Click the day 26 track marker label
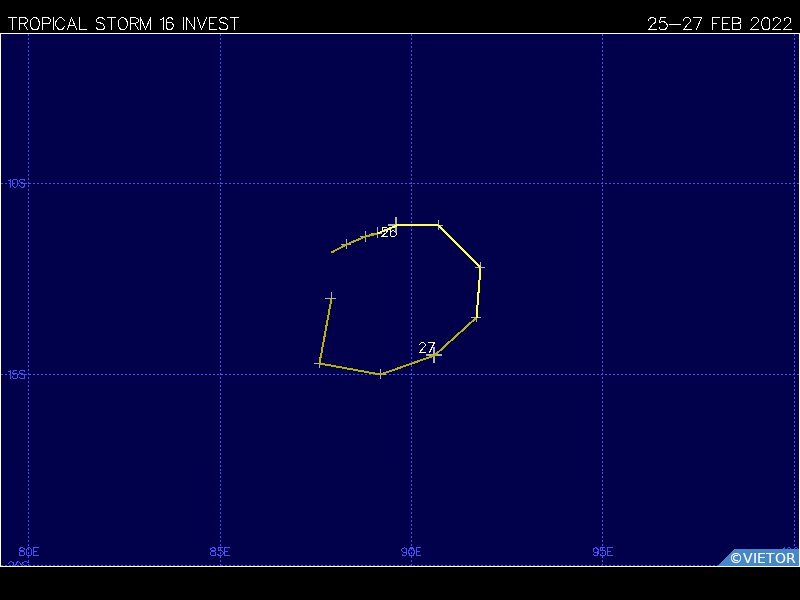Viewport: 800px width, 600px height. 389,233
